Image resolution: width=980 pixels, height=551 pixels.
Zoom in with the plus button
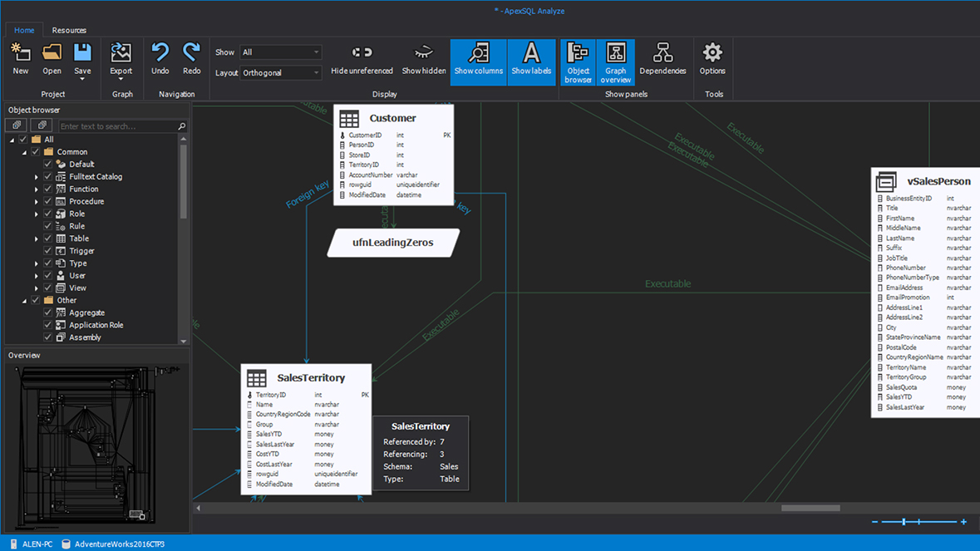click(x=963, y=522)
